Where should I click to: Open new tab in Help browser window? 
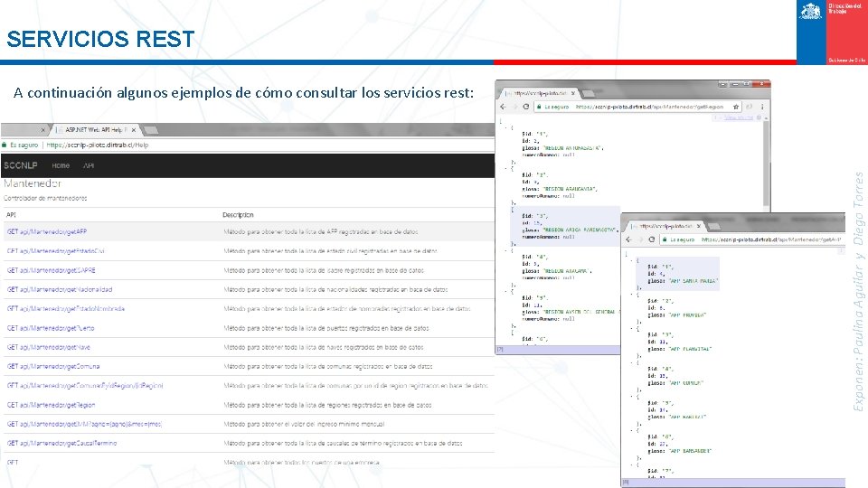pos(151,130)
